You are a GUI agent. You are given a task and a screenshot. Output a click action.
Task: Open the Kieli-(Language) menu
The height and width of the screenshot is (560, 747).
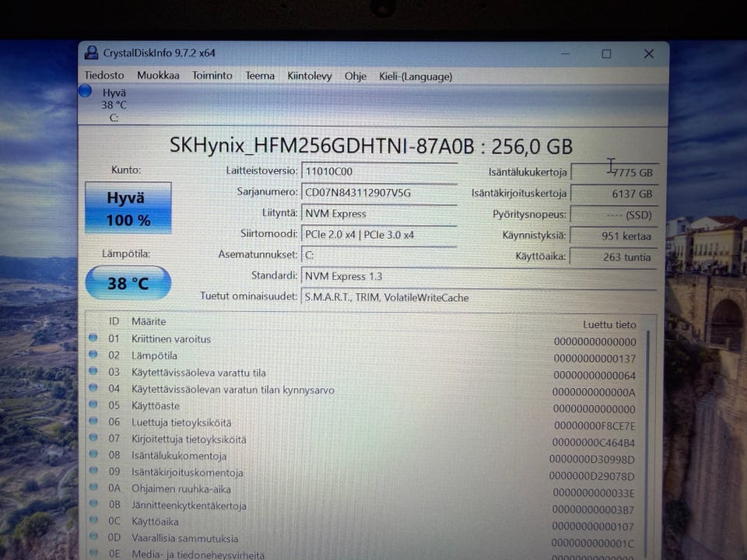pyautogui.click(x=416, y=77)
